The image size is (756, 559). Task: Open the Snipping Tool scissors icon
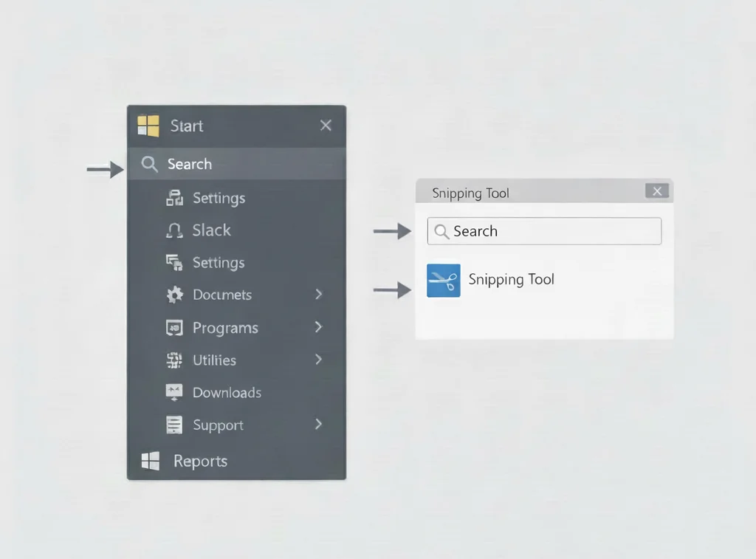(443, 281)
